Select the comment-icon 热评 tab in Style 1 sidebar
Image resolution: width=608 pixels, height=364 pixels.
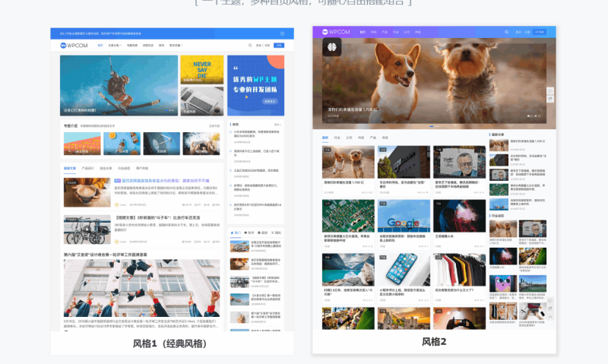pyautogui.click(x=249, y=233)
